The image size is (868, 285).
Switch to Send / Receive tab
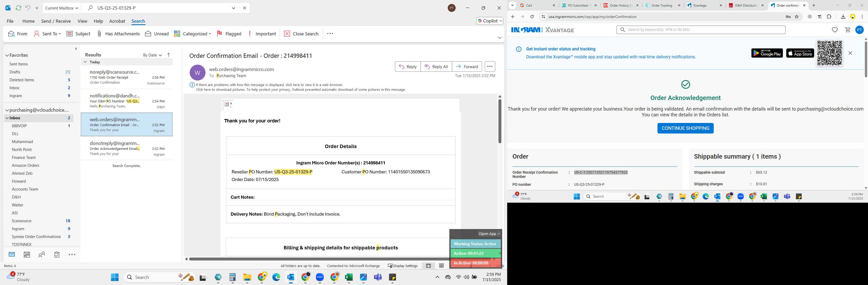[x=56, y=21]
